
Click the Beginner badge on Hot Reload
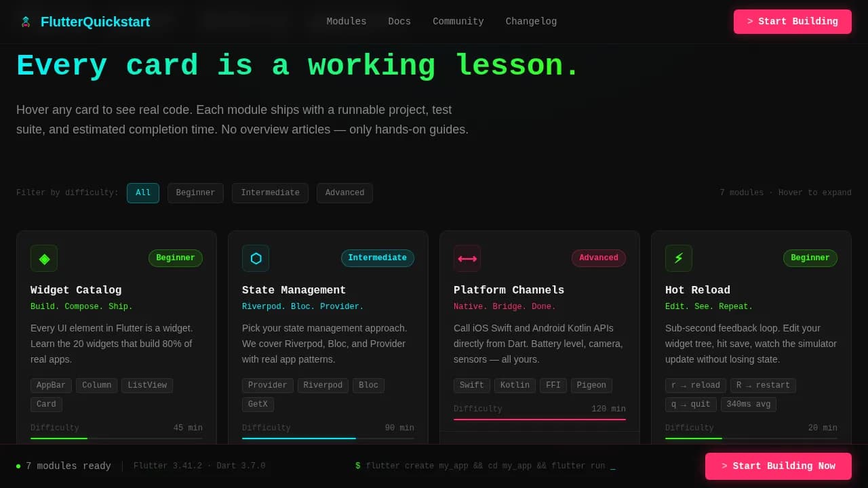point(810,258)
